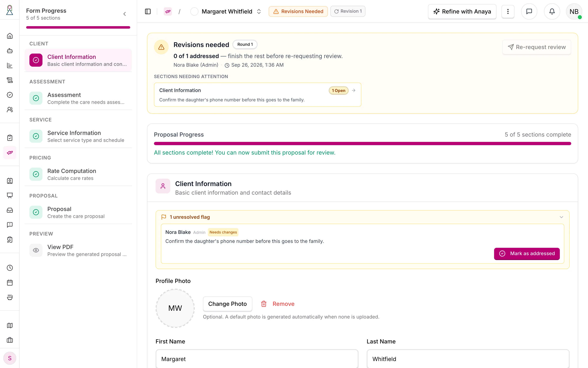Collapse the 1 unresolved flag panel
The width and height of the screenshot is (588, 368).
click(x=561, y=217)
